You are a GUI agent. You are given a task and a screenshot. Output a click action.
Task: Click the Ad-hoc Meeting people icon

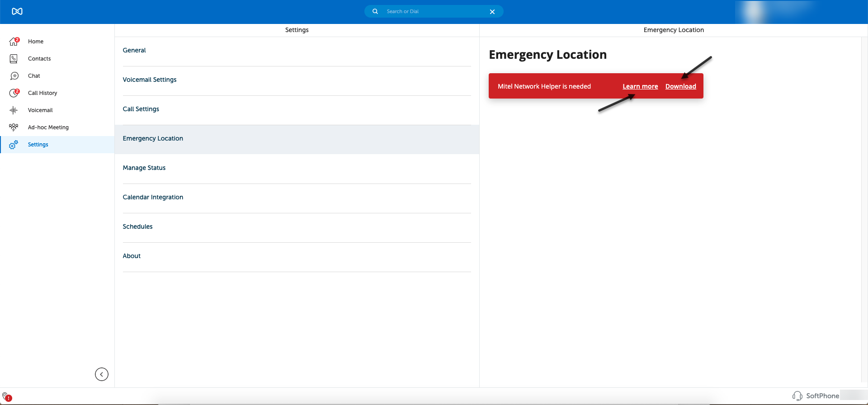tap(14, 127)
